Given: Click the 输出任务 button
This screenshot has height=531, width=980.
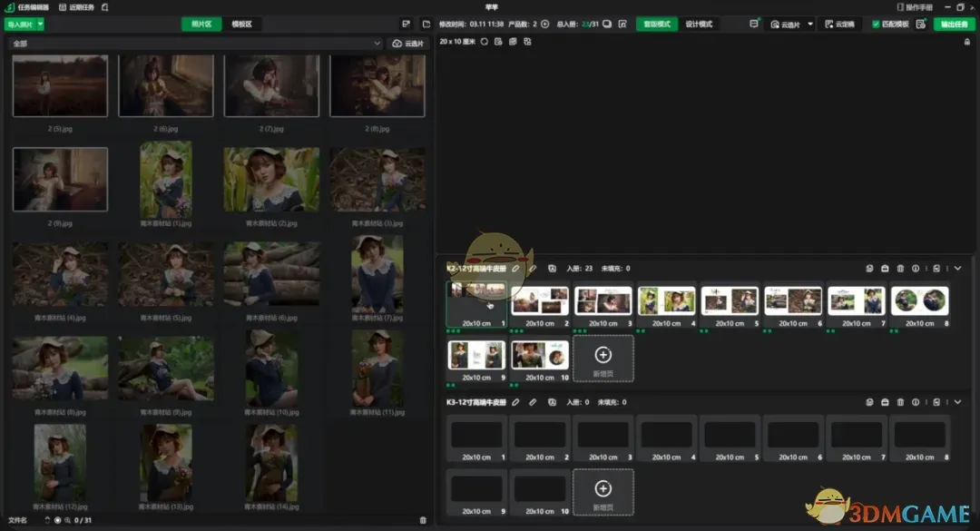Looking at the screenshot, I should (955, 25).
